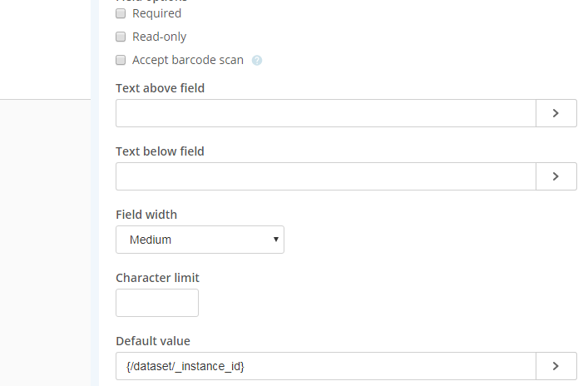This screenshot has width=588, height=386.
Task: Enable the Required checkbox
Action: (121, 13)
